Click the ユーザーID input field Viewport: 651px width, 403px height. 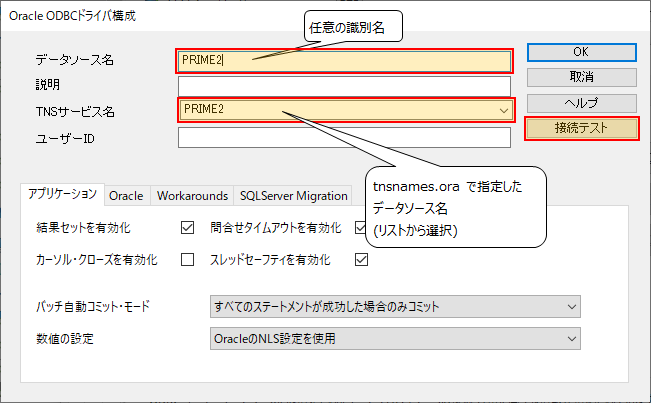coord(344,137)
